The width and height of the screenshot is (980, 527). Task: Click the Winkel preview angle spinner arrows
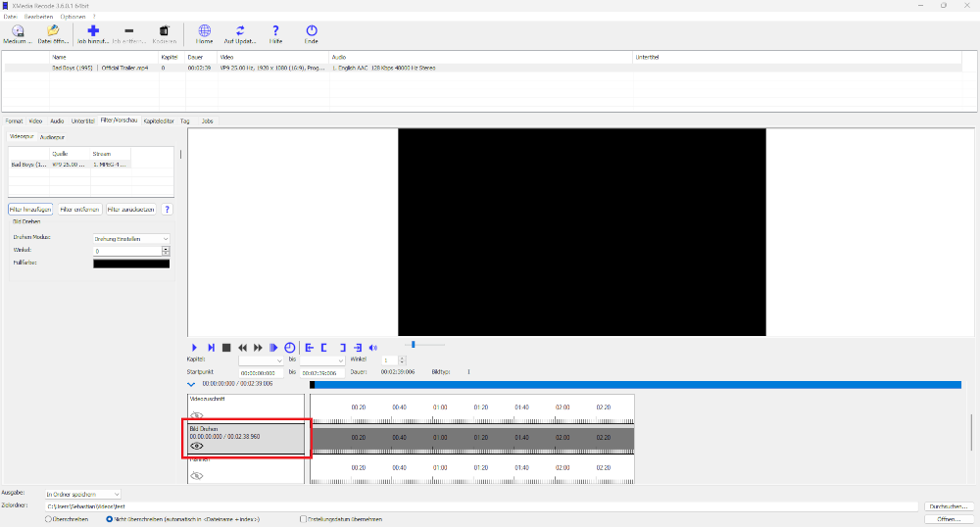point(403,360)
